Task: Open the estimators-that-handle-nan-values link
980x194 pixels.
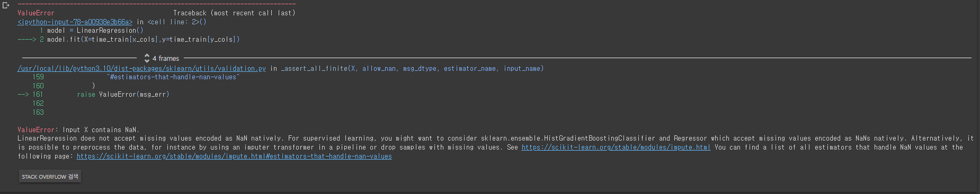Action: click(234, 156)
